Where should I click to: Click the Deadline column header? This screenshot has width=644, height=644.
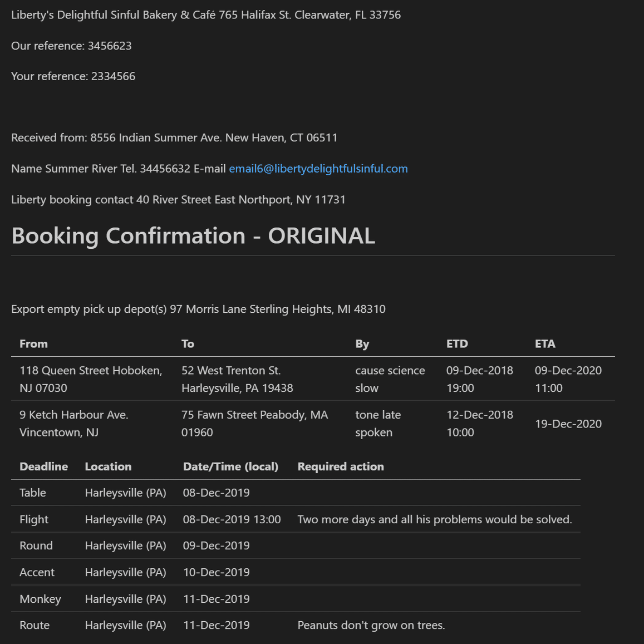(x=43, y=466)
